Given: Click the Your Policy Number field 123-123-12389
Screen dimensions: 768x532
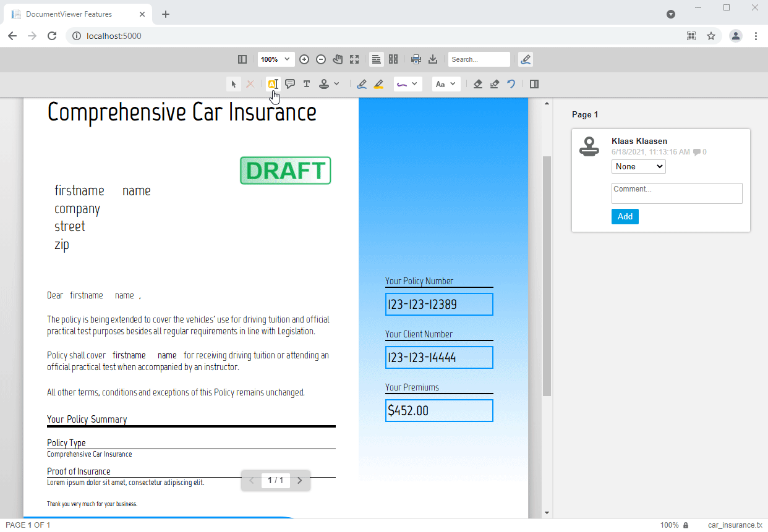Looking at the screenshot, I should [x=439, y=305].
